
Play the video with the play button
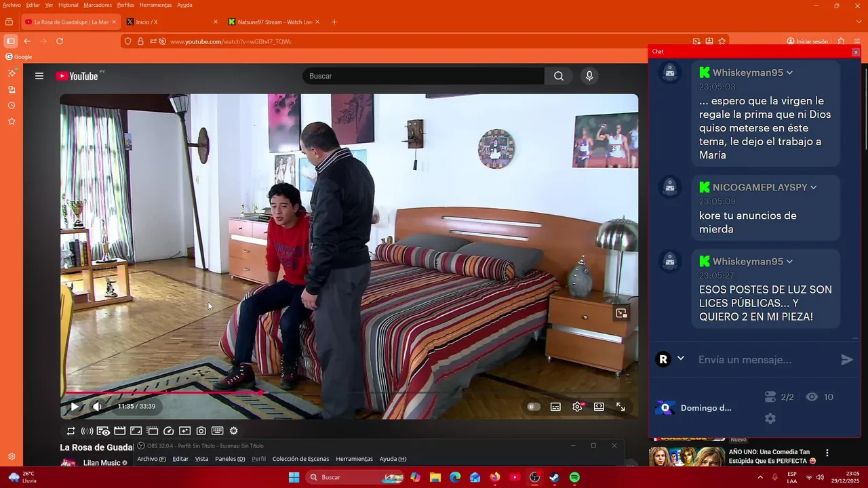[x=75, y=407]
